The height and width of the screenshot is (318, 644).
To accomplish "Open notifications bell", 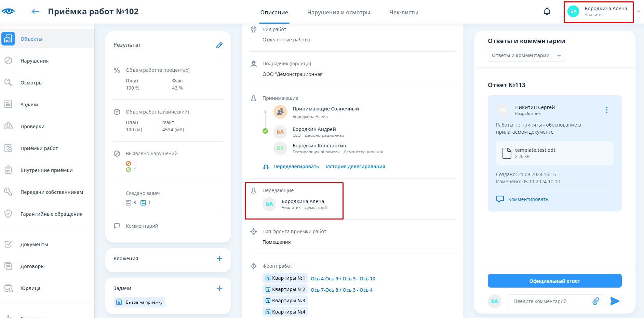I will [547, 12].
